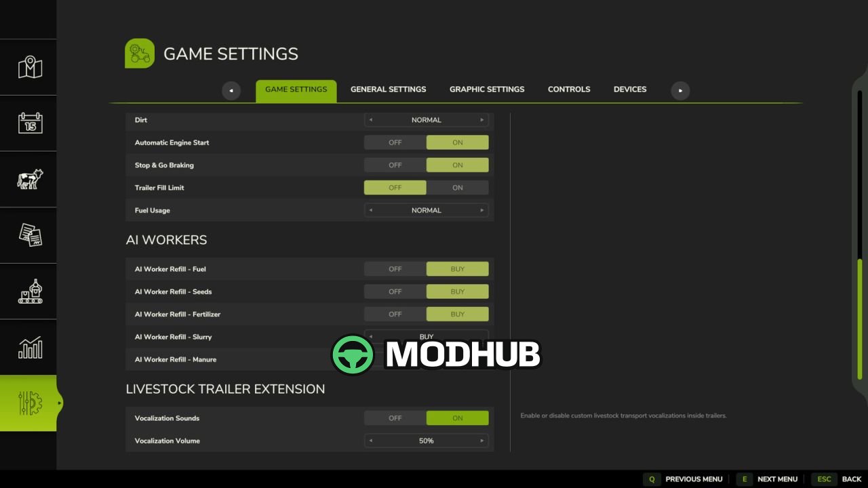
Task: Increase Vocalization Volume with right arrow
Action: pos(482,441)
